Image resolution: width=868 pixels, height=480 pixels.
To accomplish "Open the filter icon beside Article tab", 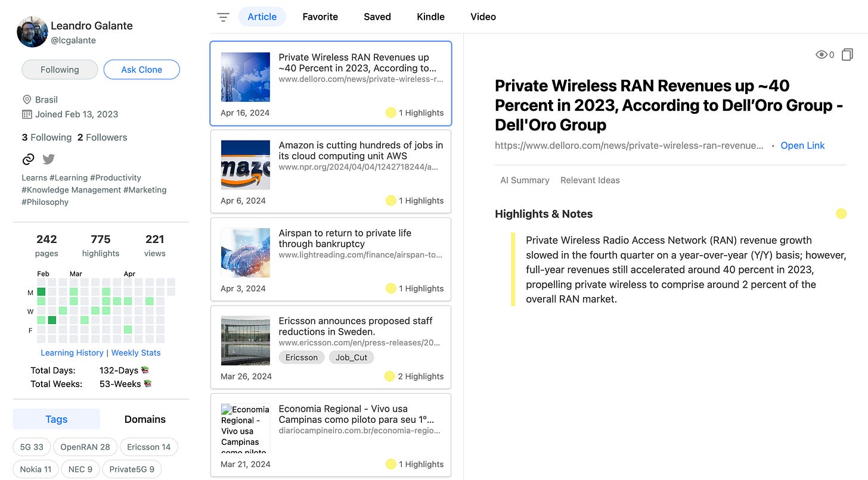I will pyautogui.click(x=223, y=17).
